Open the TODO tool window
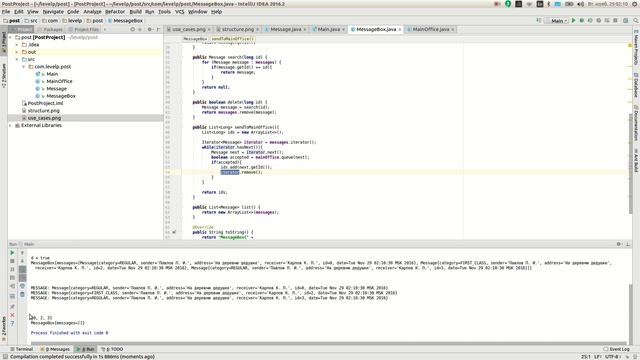640x360 pixels. point(112,349)
